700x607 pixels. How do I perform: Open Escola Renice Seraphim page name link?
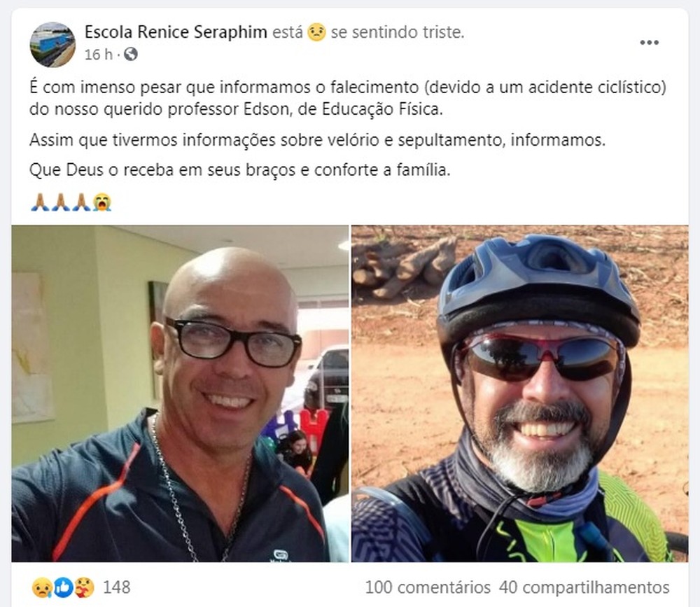point(176,32)
